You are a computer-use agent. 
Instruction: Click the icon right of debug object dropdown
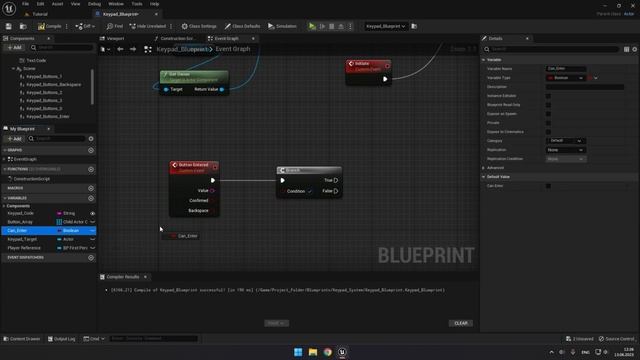[414, 26]
